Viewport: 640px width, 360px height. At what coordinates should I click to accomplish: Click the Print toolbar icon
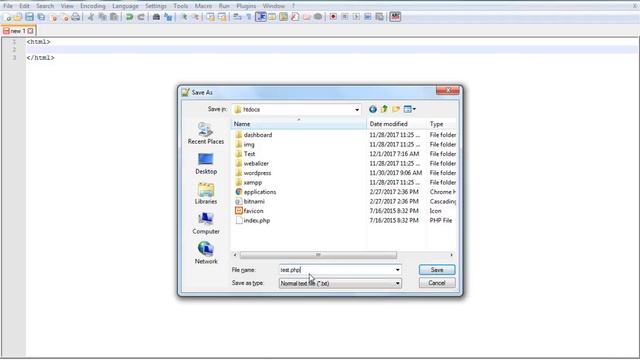pyautogui.click(x=76, y=17)
